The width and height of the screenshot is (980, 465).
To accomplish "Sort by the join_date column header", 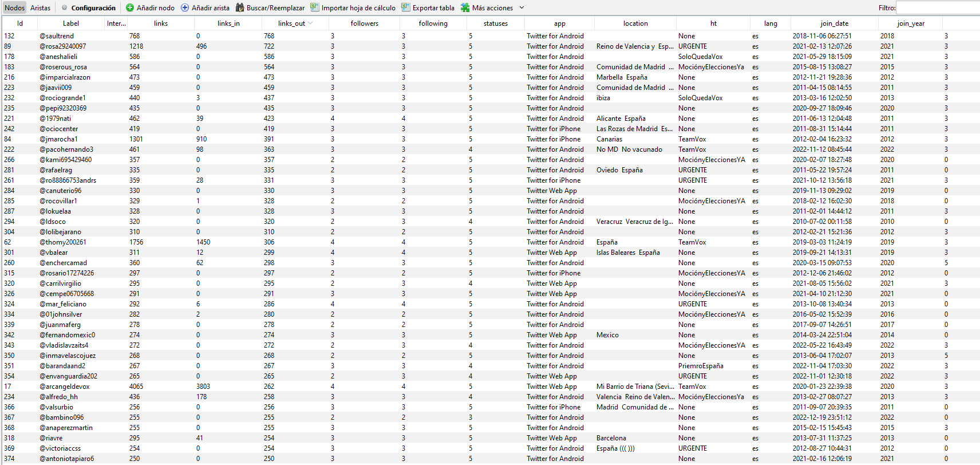I will [835, 23].
